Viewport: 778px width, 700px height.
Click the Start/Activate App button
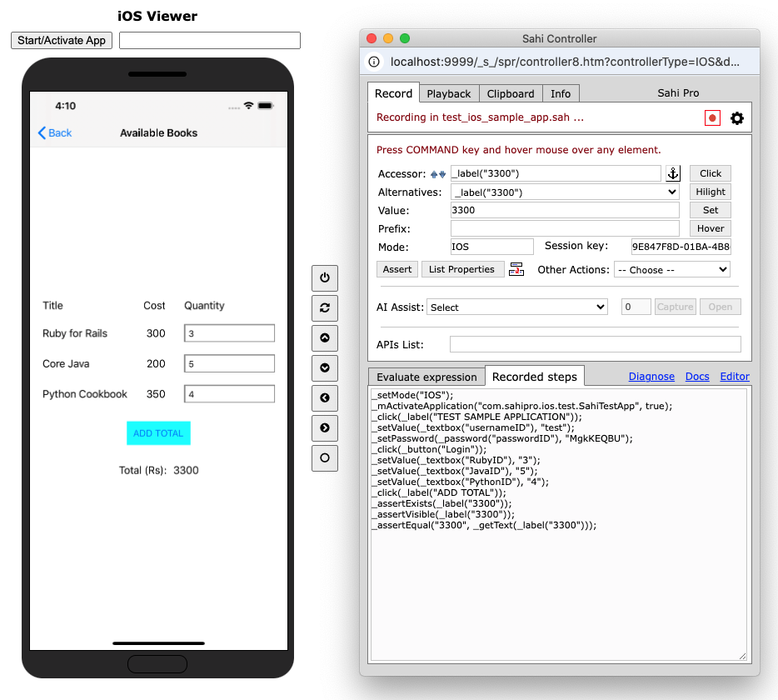click(62, 40)
